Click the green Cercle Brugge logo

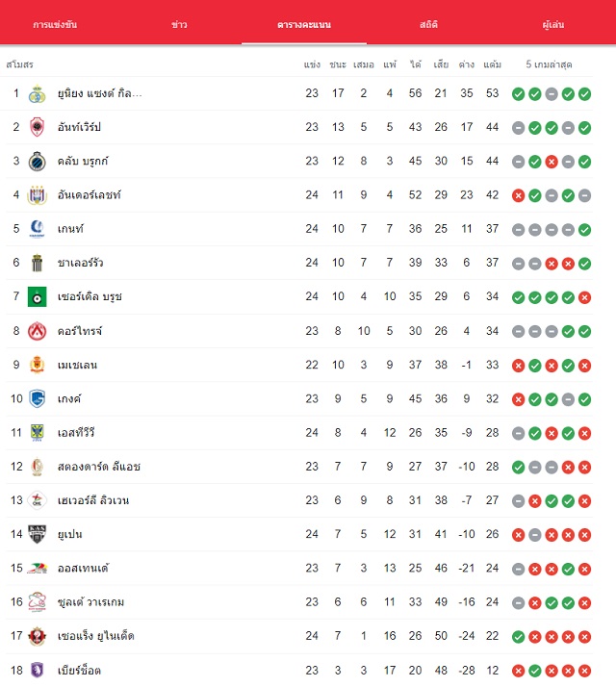coord(38,297)
